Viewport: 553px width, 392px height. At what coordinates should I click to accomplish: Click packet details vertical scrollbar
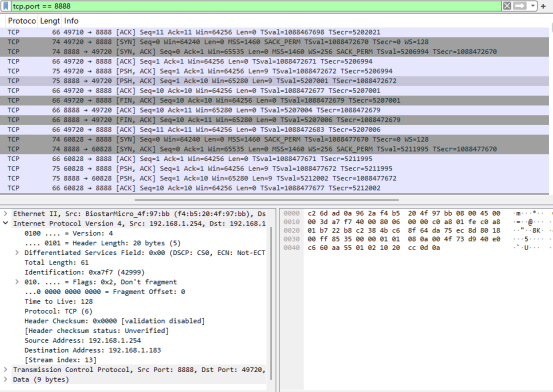(272, 303)
